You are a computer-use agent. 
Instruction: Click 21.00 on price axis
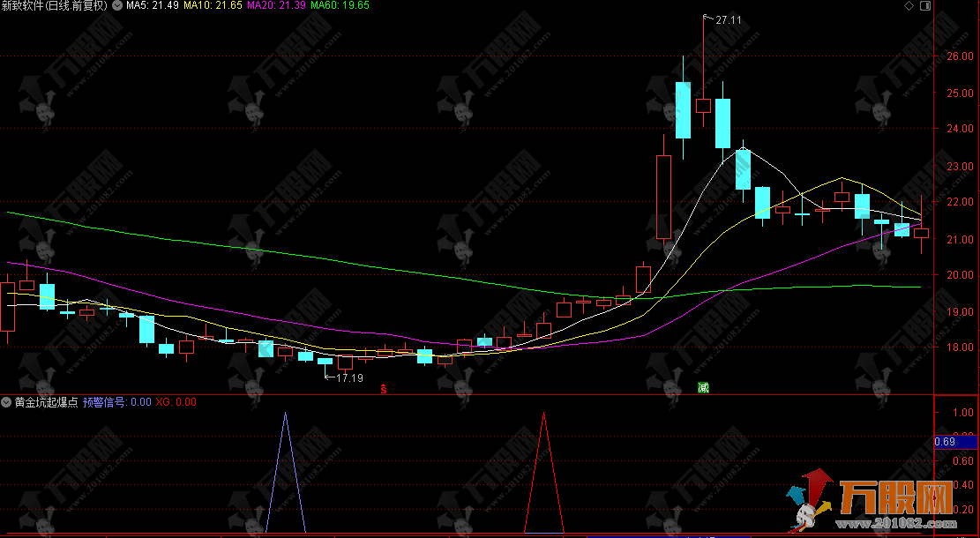point(960,239)
